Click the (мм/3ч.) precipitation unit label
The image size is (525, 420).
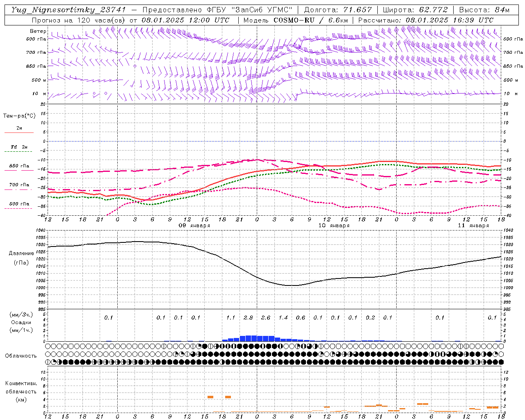(x=21, y=315)
